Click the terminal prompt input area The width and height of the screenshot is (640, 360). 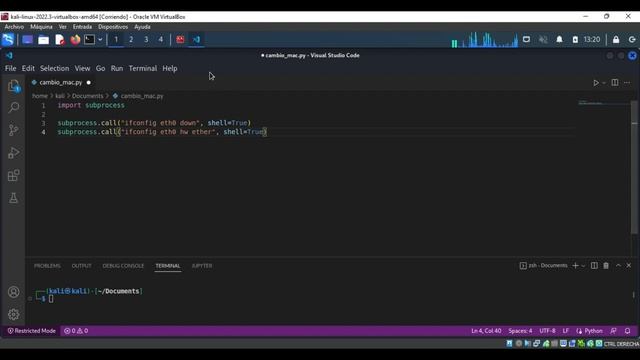[x=51, y=298]
